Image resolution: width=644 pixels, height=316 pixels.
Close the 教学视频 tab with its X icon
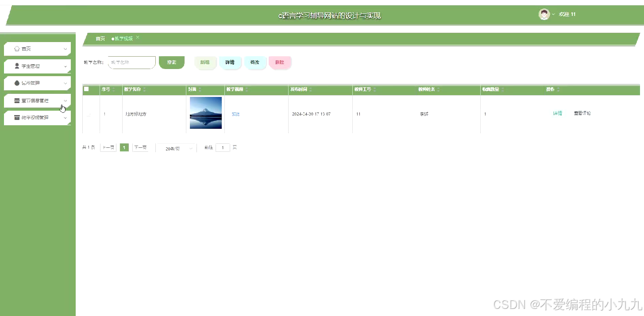[138, 38]
